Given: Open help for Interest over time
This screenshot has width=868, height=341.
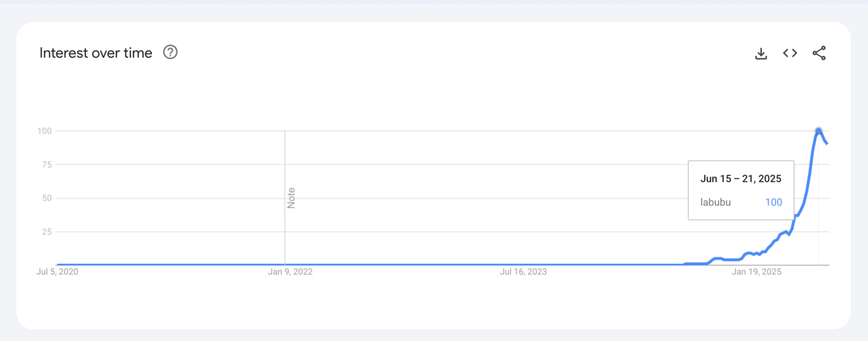Looking at the screenshot, I should coord(171,52).
